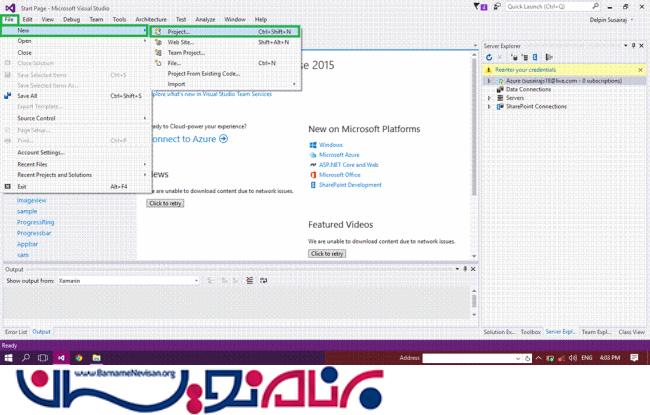Click the taskbar Address refresh icon
The image size is (650, 415).
pos(527,358)
